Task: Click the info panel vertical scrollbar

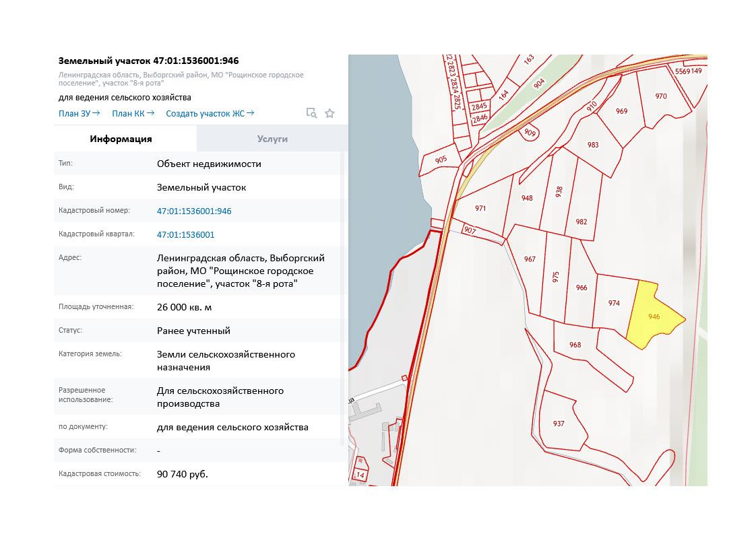Action: click(343, 299)
